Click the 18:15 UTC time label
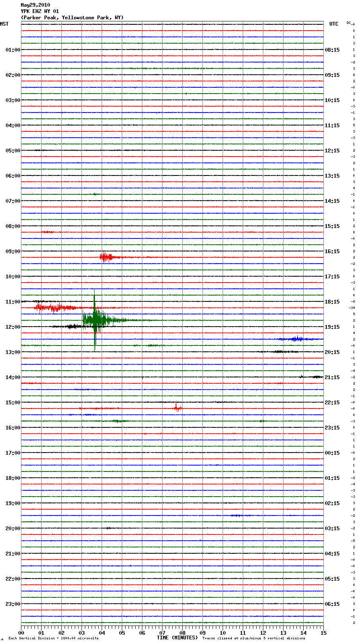 332,302
